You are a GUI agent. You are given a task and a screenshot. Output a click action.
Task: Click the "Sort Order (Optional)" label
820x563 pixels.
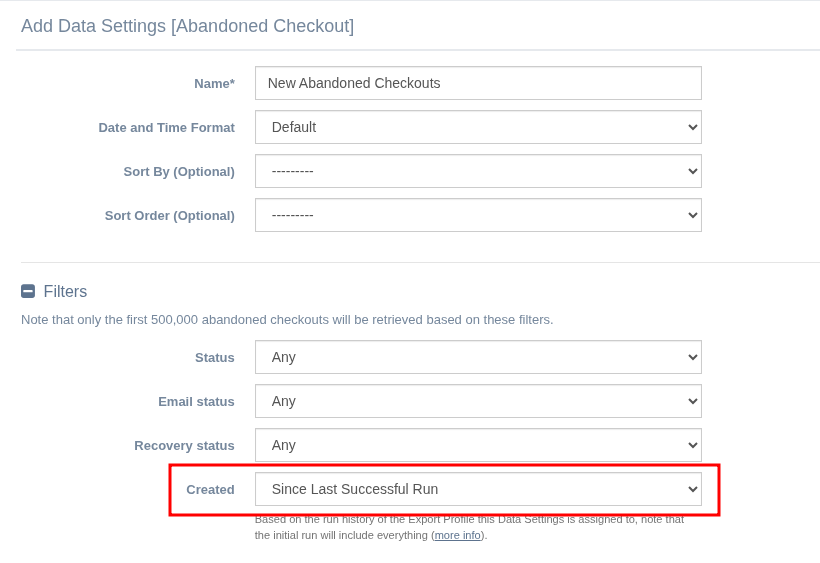click(x=169, y=216)
